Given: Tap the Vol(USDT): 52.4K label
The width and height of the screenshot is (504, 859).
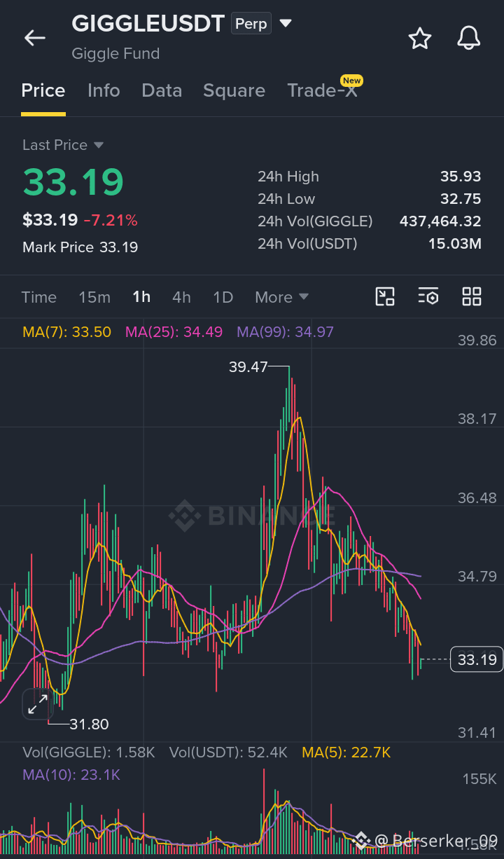Looking at the screenshot, I should (228, 753).
